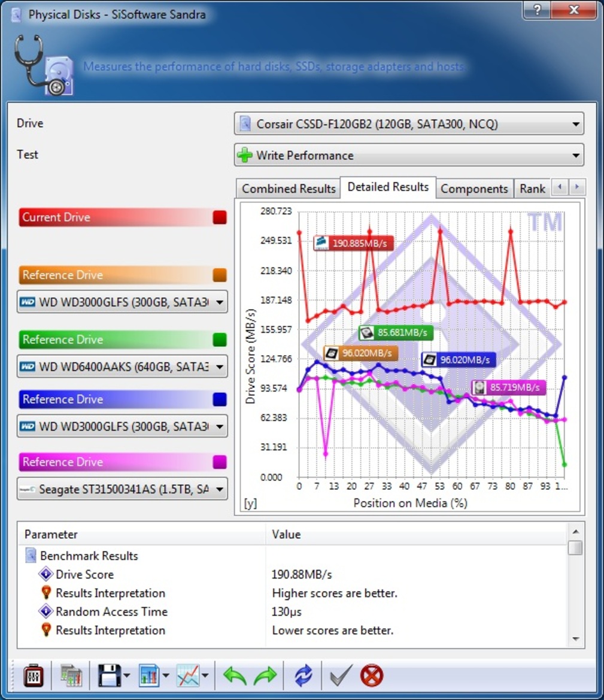The height and width of the screenshot is (700, 604).
Task: Click the blue refresh arrows icon
Action: tap(303, 675)
